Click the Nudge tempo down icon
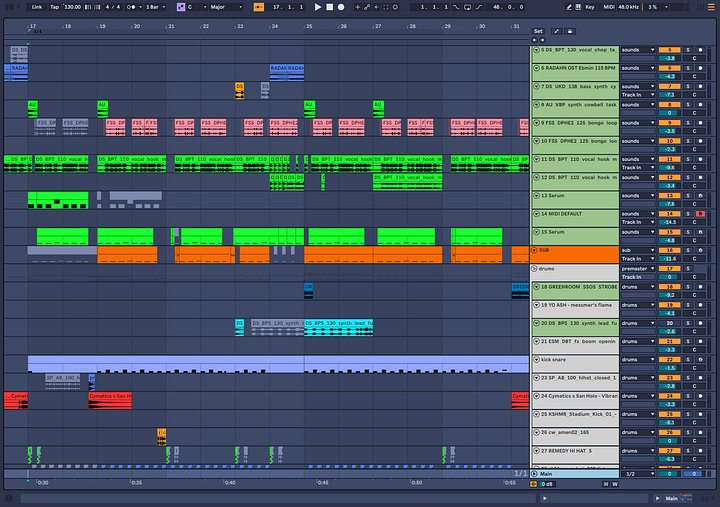The height and width of the screenshot is (507, 720). (88, 7)
